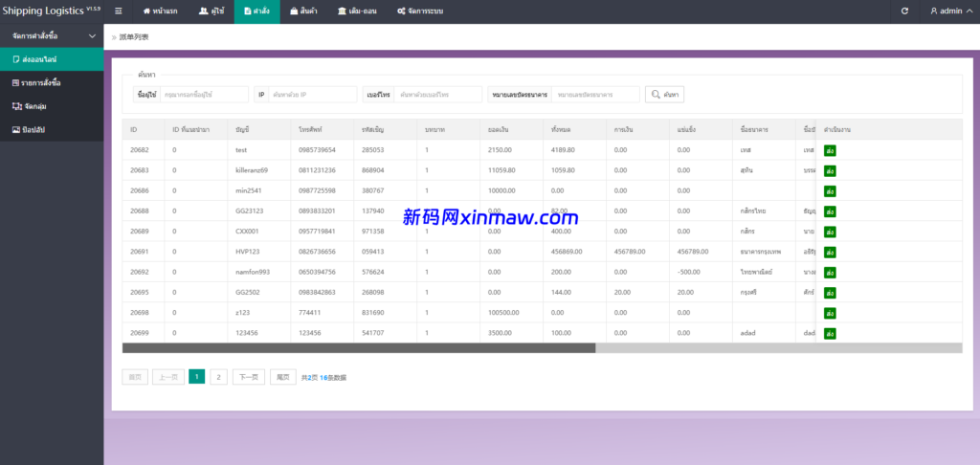Click green send button for row 20698
The width and height of the screenshot is (980, 465).
click(x=830, y=313)
